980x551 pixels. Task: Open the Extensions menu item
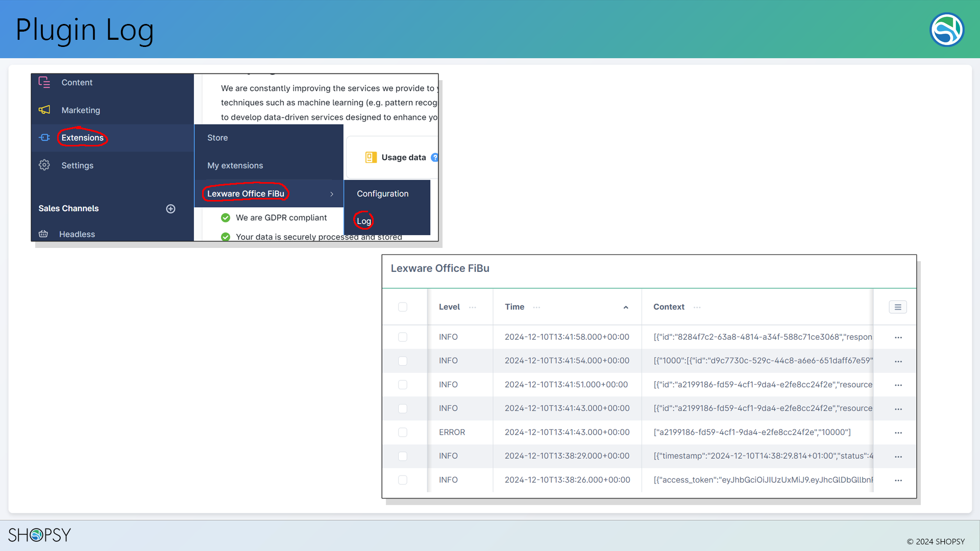tap(82, 138)
